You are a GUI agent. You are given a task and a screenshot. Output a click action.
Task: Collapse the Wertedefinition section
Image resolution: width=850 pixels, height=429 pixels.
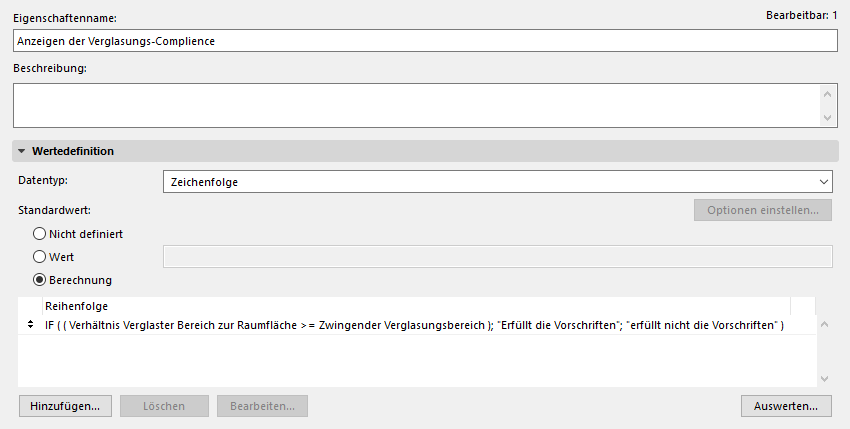[x=23, y=151]
